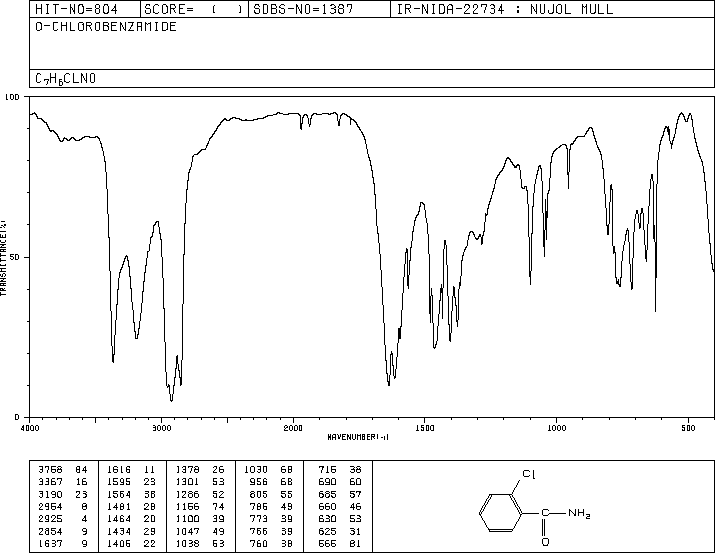Select peak table entry 3768
This screenshot has height=553, width=715.
point(63,470)
